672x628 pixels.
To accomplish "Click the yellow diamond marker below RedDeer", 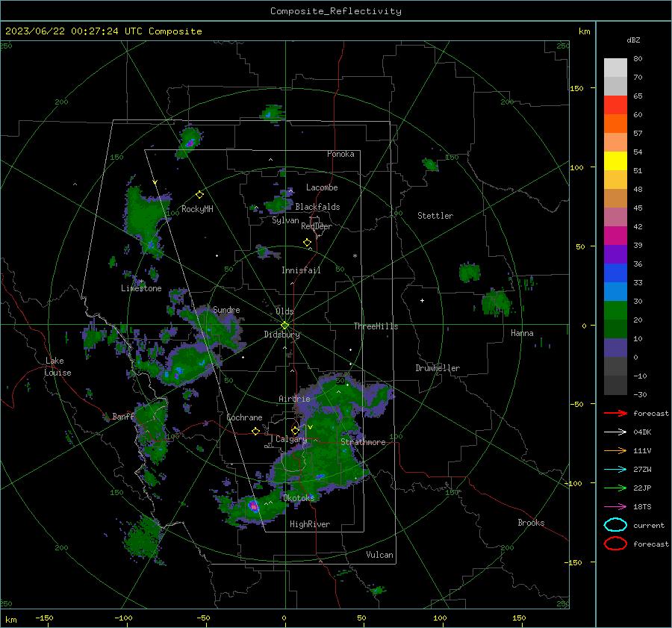I will [307, 243].
